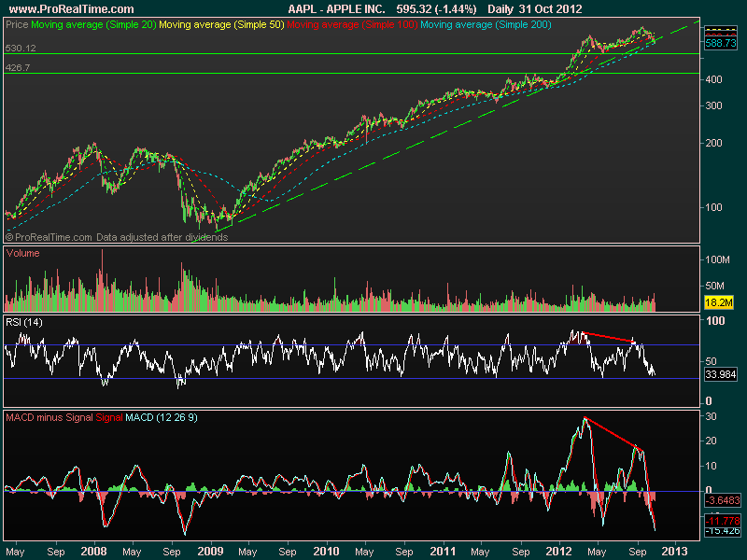The height and width of the screenshot is (560, 747).
Task: Click the 595.32 (-1.44%) price quote
Action: pos(436,9)
